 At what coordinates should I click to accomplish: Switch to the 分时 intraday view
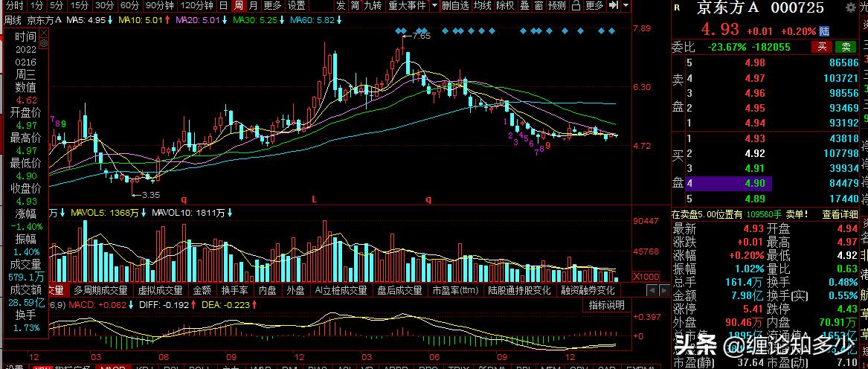point(14,5)
